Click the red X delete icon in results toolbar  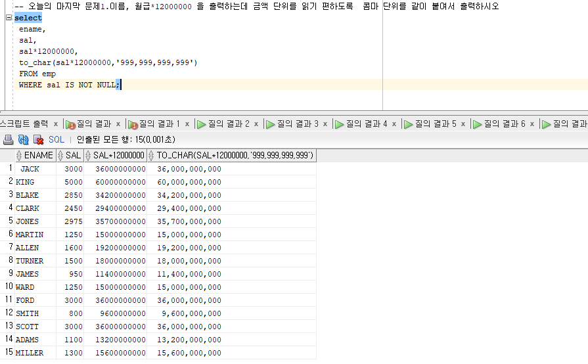click(39, 139)
